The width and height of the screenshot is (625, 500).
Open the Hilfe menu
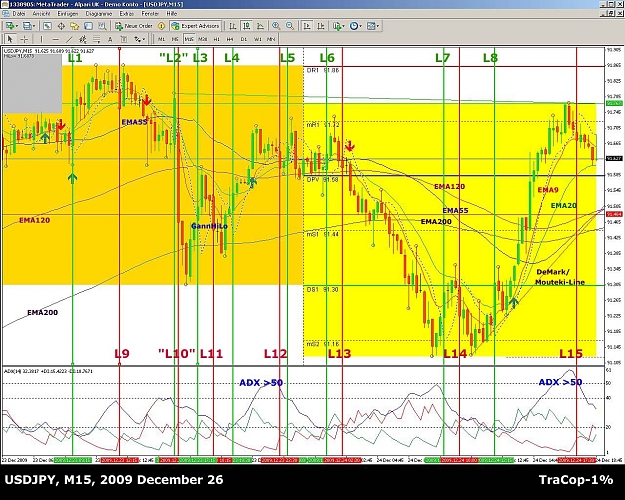click(x=172, y=14)
